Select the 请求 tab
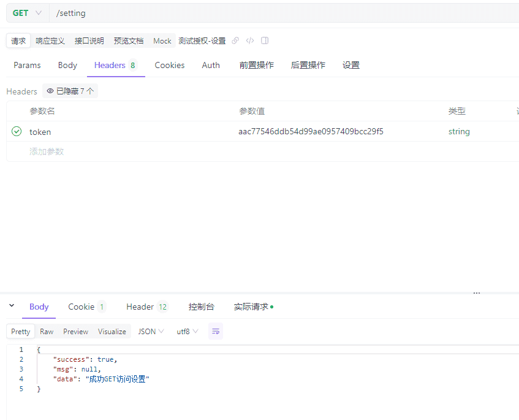Viewport: 519px width, 420px height. tap(18, 41)
